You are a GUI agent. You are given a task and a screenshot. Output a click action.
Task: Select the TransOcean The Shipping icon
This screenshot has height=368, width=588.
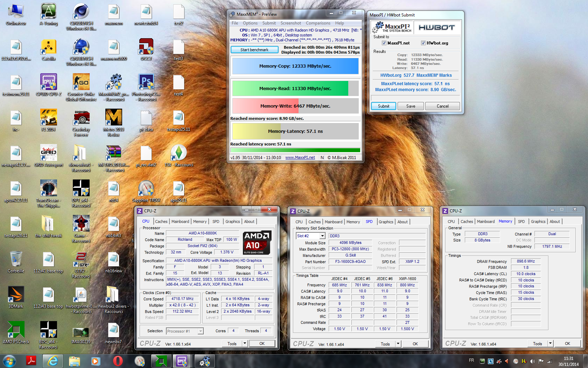pos(49,193)
